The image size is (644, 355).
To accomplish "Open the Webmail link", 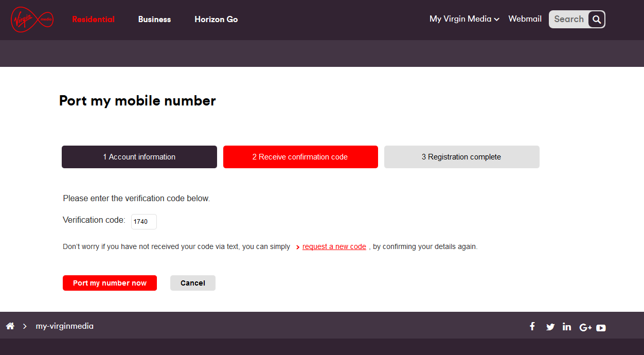I will pyautogui.click(x=525, y=19).
